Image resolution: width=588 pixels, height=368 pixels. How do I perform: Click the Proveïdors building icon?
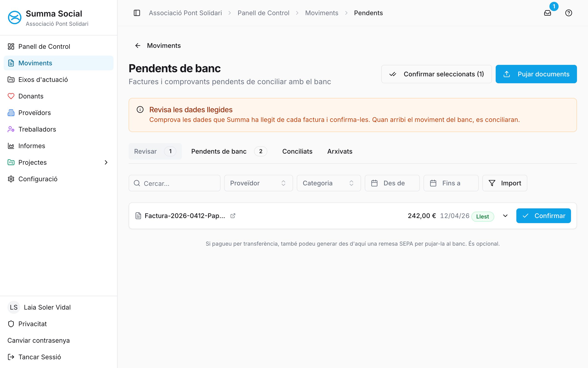pyautogui.click(x=11, y=113)
